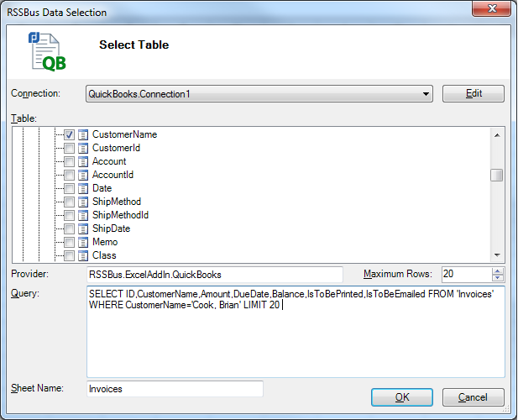Increase Maximum Rows with up arrow
The width and height of the screenshot is (518, 420).
click(x=498, y=270)
